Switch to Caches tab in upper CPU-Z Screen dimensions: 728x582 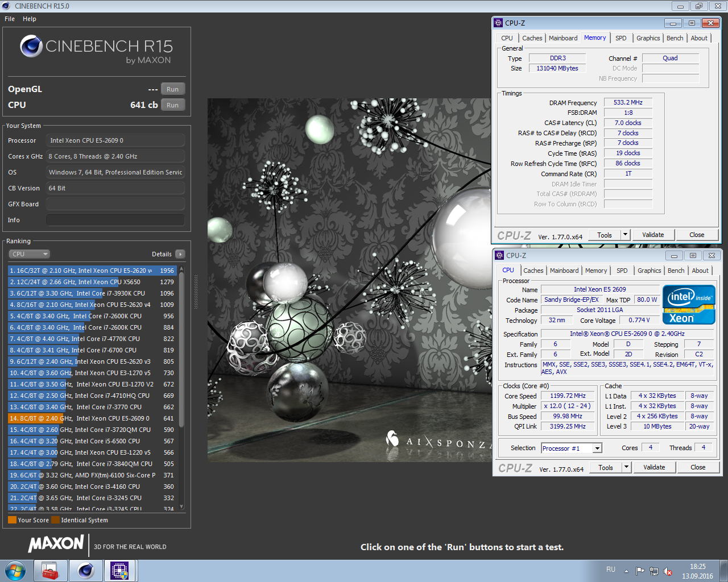(532, 38)
